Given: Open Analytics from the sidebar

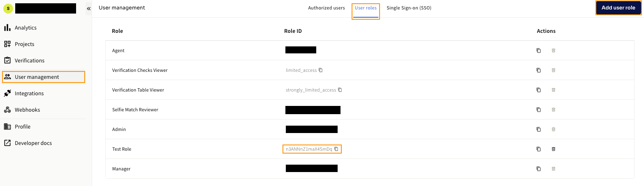Looking at the screenshot, I should click(25, 28).
